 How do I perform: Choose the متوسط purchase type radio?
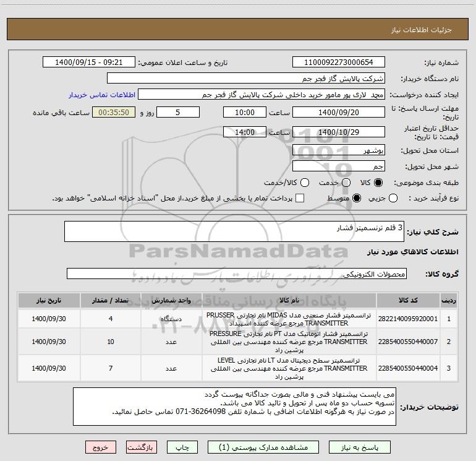click(x=357, y=199)
